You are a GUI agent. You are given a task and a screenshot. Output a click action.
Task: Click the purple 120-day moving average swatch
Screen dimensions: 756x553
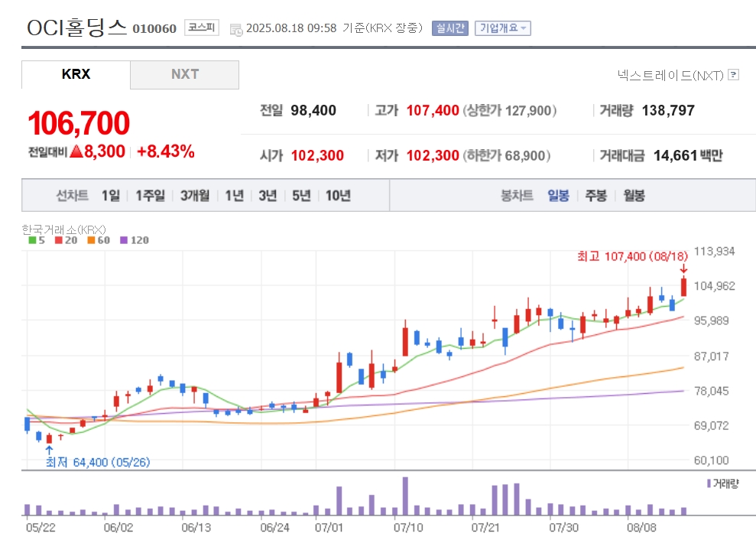pos(124,240)
